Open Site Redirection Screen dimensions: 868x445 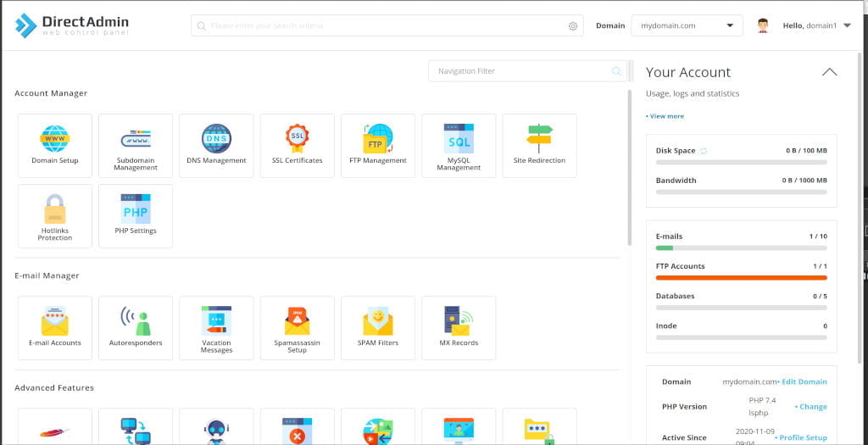click(540, 146)
